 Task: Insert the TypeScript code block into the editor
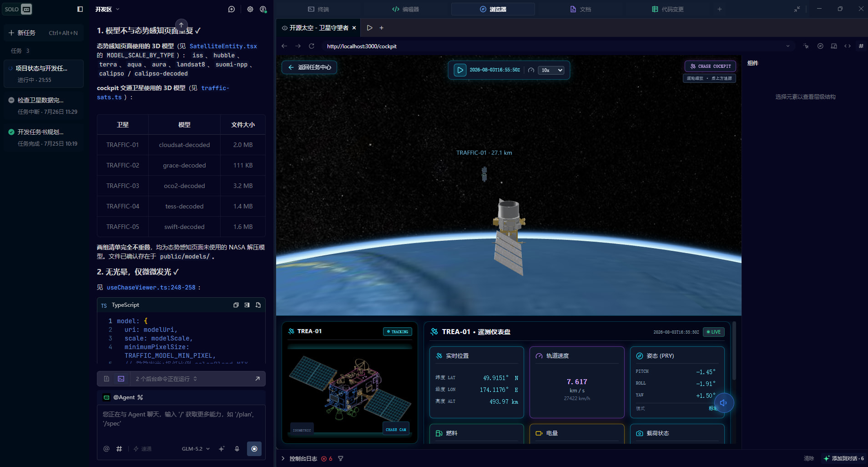click(247, 305)
